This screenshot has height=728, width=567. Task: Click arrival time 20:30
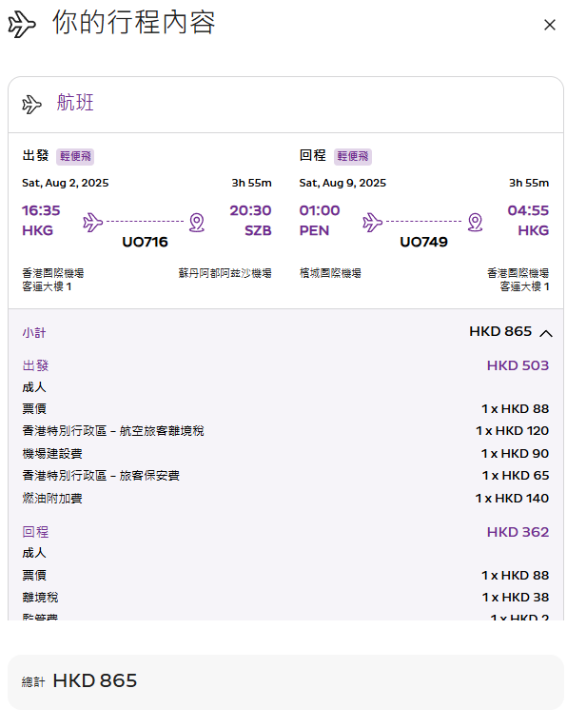250,210
